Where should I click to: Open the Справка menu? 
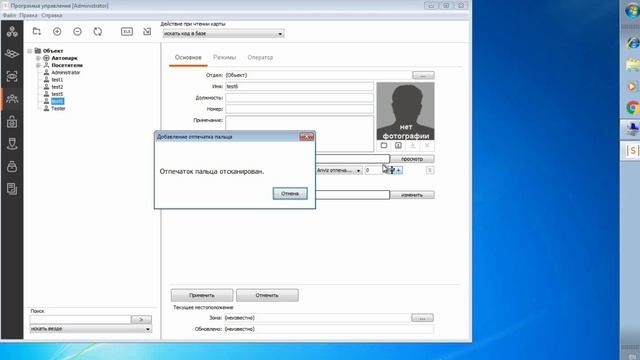[x=52, y=15]
